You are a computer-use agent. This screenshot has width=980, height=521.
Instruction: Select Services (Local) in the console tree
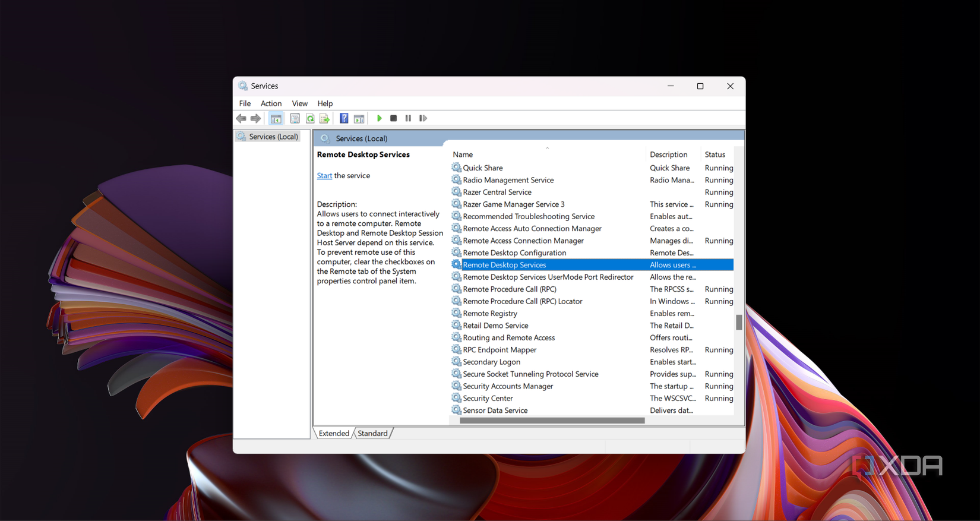[273, 137]
